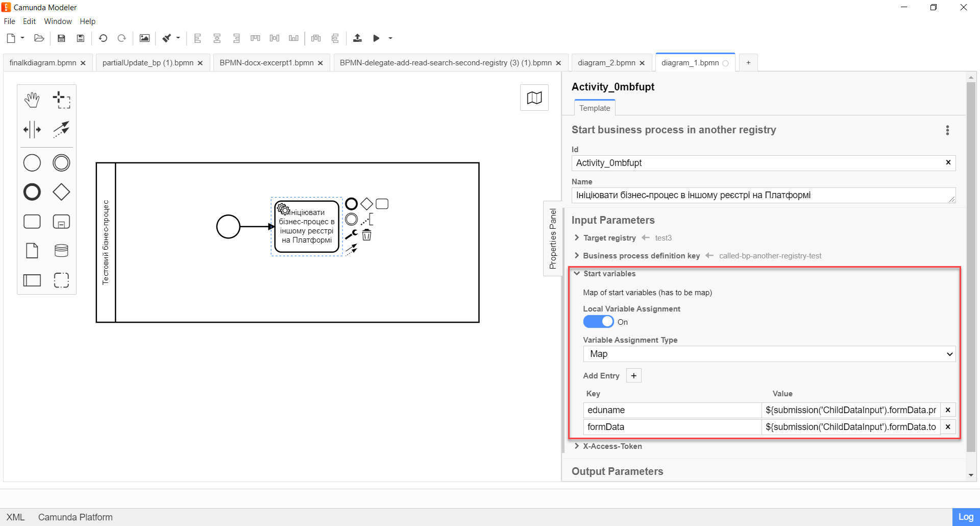Image resolution: width=980 pixels, height=526 pixels.
Task: Select the Template properties tab
Action: point(595,108)
